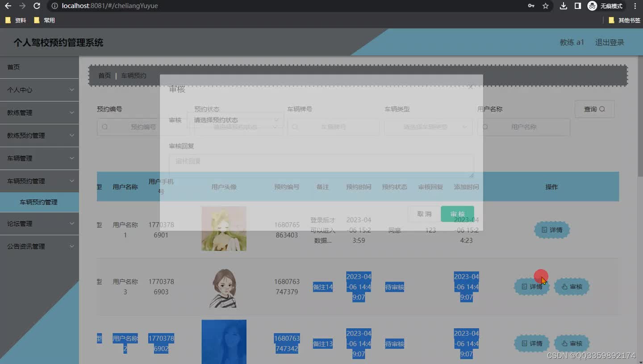Expand the 公告资讯管理 sidebar menu
Screen dimensions: 643x364
pos(39,246)
